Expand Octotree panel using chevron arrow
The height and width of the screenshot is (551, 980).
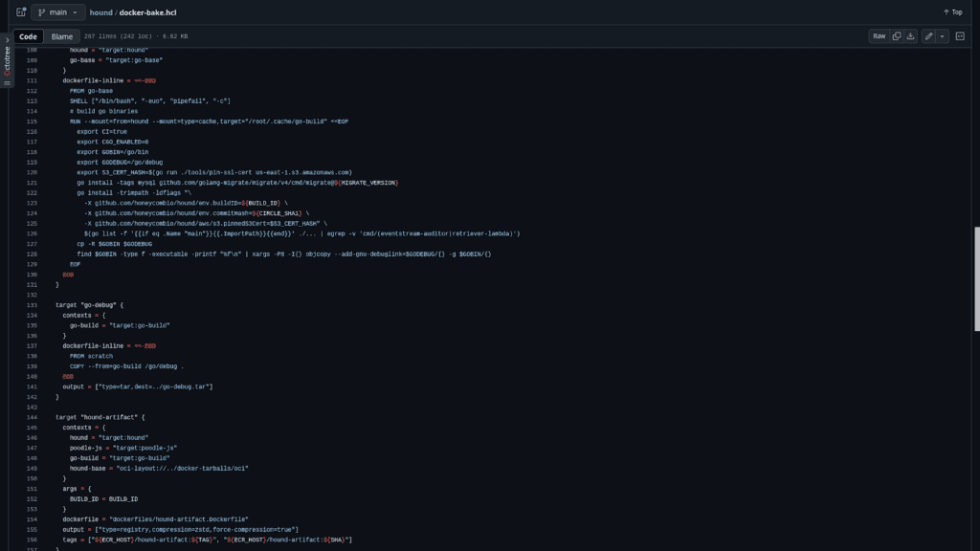(7, 40)
